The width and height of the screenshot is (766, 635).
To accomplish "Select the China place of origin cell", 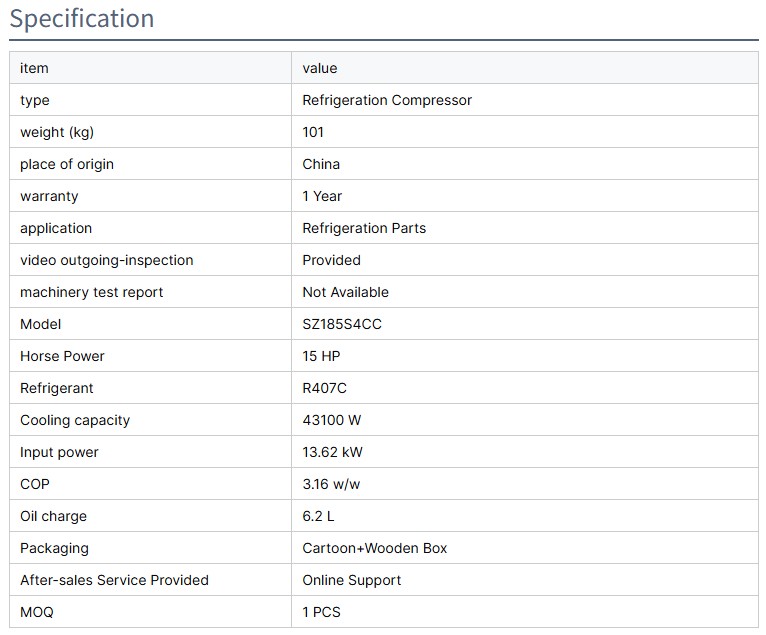I will (x=321, y=164).
